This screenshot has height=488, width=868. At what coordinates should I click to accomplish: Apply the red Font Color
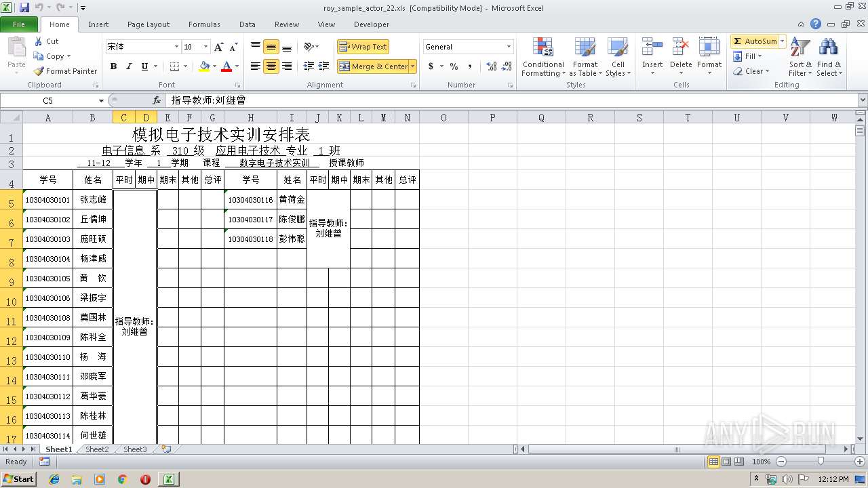point(226,66)
